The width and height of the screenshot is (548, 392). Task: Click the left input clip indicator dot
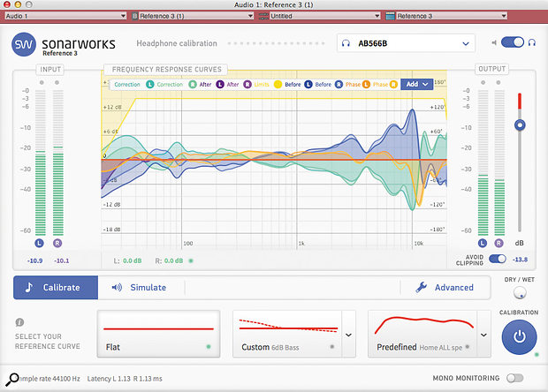(42, 82)
